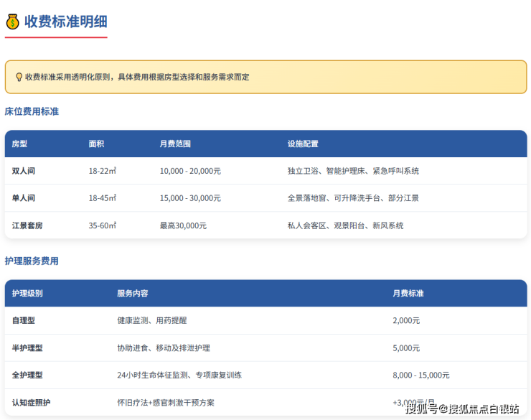Screen dimensions: 531x420
Task: Click the 房型 column header
Action: coord(19,144)
